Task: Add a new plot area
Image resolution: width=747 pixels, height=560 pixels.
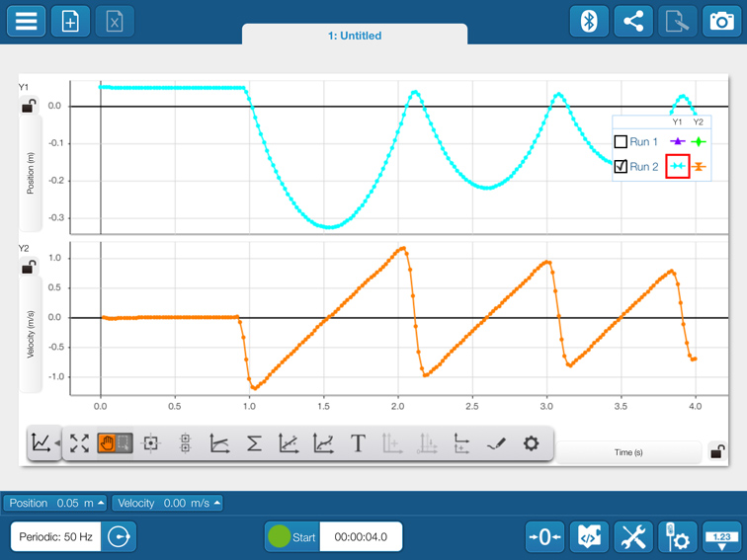Action: click(x=461, y=443)
